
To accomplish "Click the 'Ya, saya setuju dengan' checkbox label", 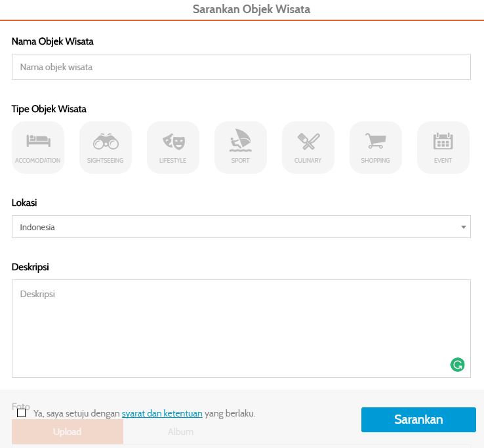I will click(x=77, y=414).
